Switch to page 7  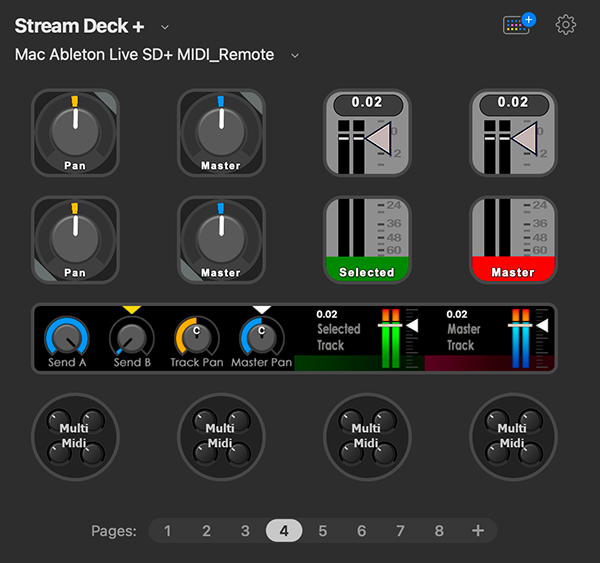400,531
